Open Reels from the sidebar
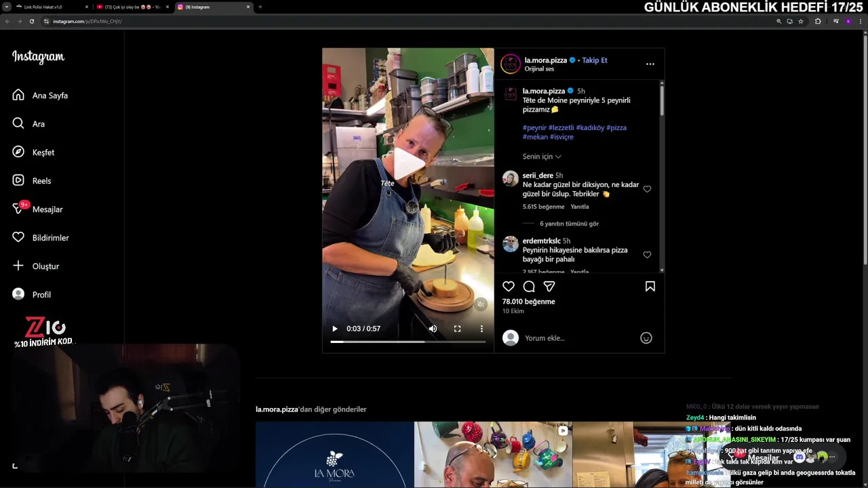The width and height of the screenshot is (868, 488). pyautogui.click(x=33, y=181)
